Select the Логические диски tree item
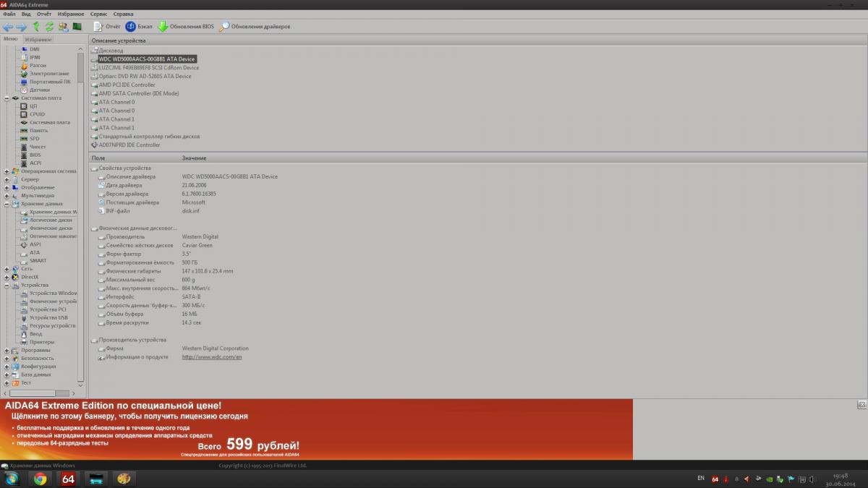 pos(51,220)
